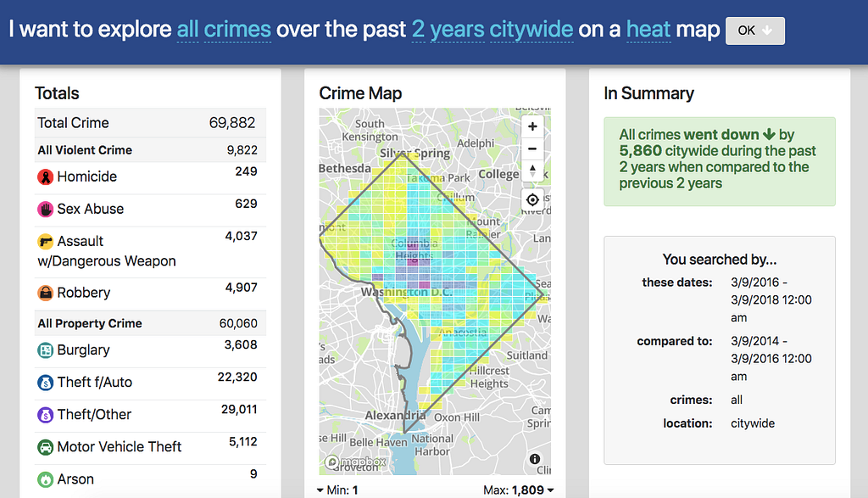The height and width of the screenshot is (498, 868).
Task: Click the Homicide red ribbon icon
Action: (x=46, y=177)
